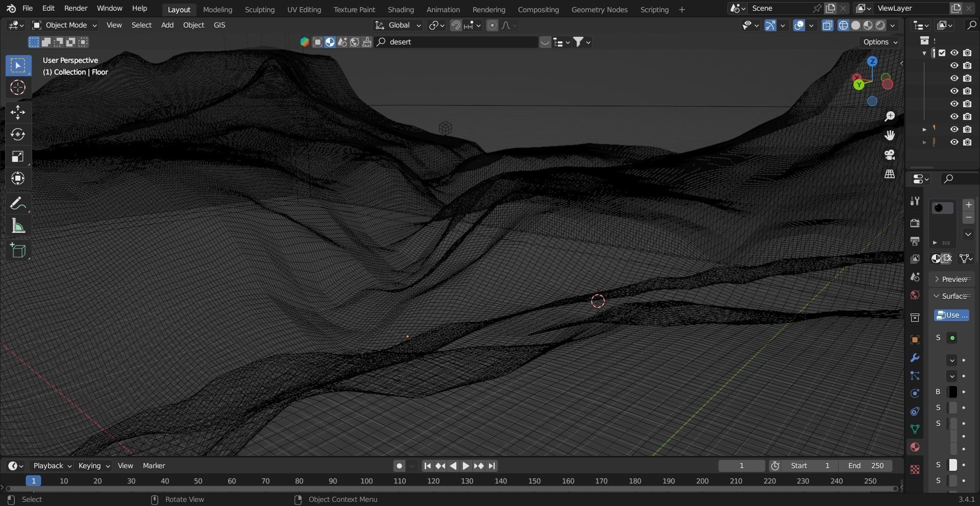The width and height of the screenshot is (980, 506).
Task: Select the Measure tool
Action: pos(18,226)
